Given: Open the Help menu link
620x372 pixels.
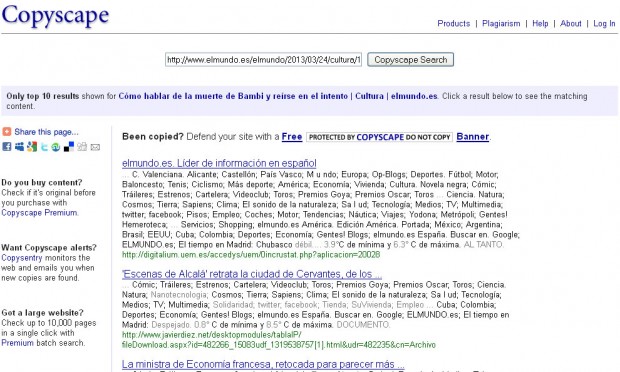Looking at the screenshot, I should (x=540, y=24).
